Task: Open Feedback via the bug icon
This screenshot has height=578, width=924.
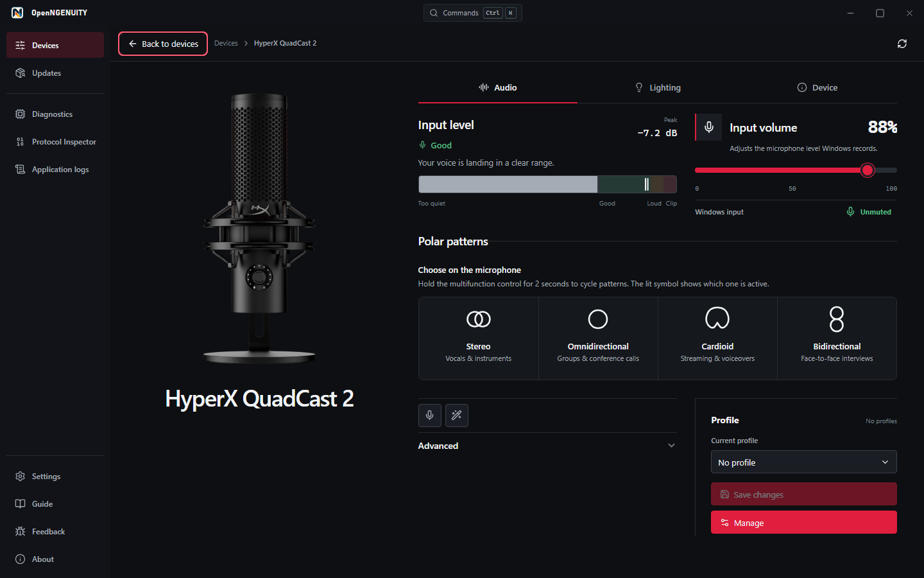Action: pos(20,532)
